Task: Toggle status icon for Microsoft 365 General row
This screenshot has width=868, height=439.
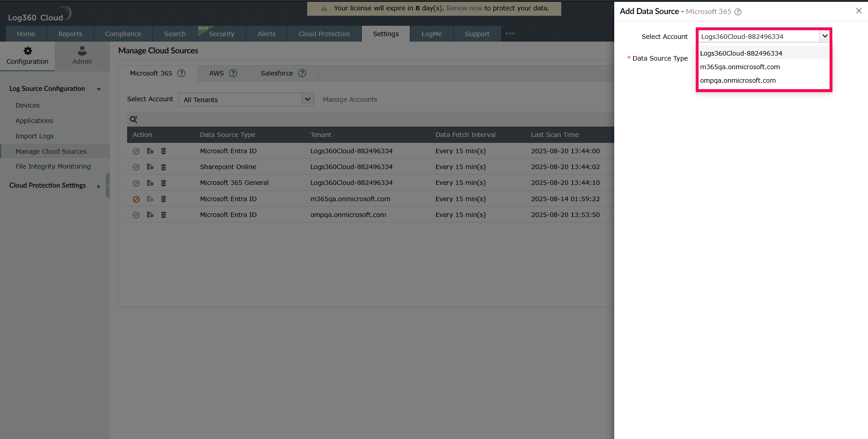Action: coord(136,183)
